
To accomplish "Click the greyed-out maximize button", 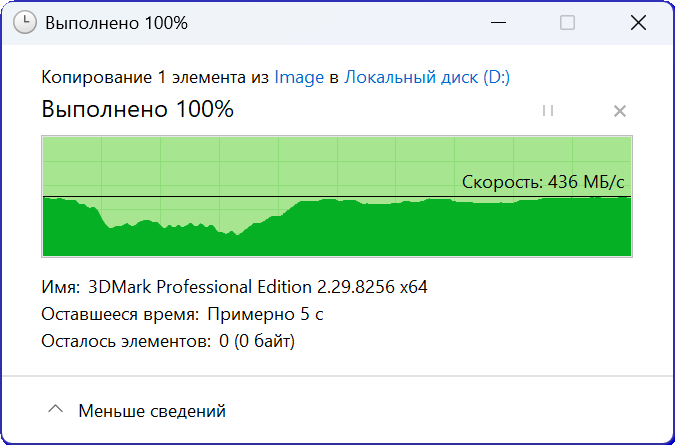I will (567, 22).
